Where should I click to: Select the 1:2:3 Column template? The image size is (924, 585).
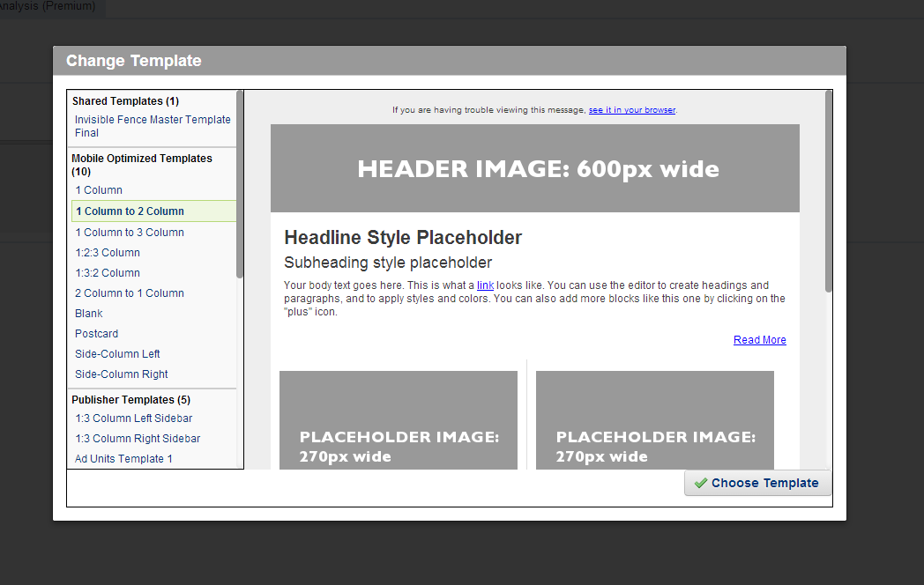pyautogui.click(x=108, y=253)
